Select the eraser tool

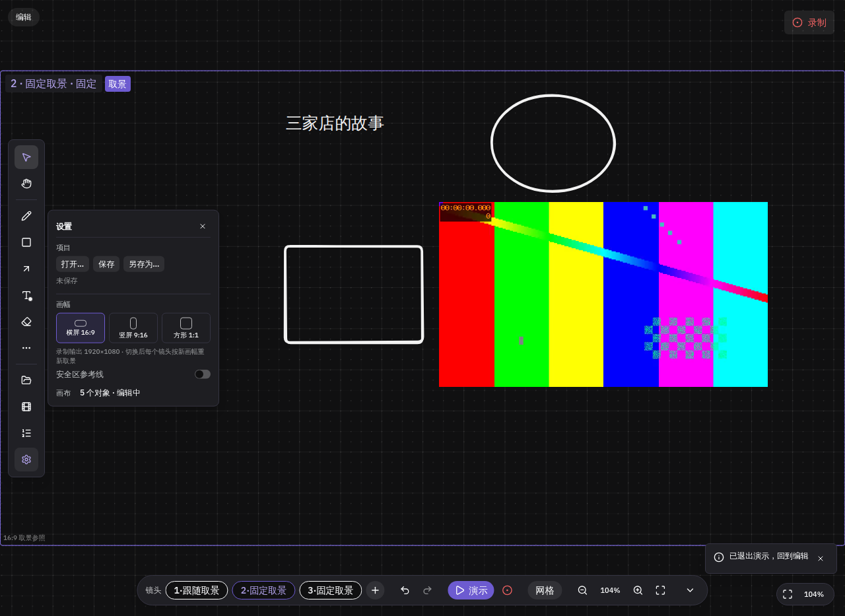(26, 322)
